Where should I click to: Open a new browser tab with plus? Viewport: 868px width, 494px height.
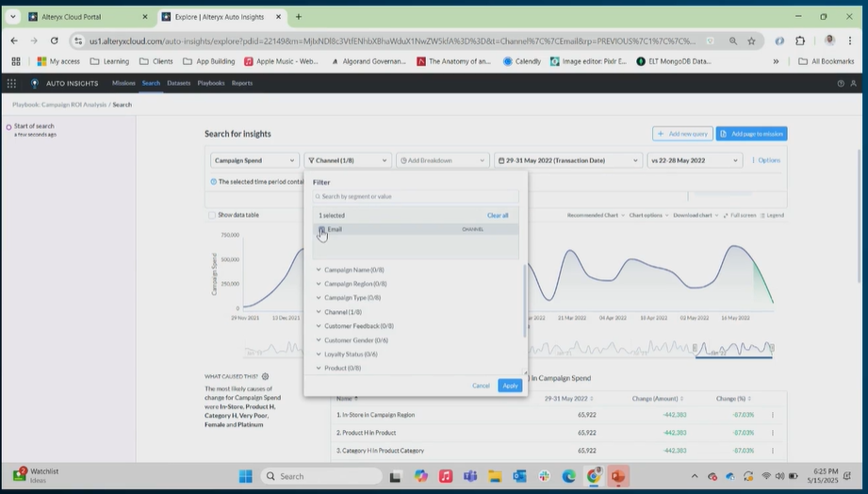tap(299, 17)
